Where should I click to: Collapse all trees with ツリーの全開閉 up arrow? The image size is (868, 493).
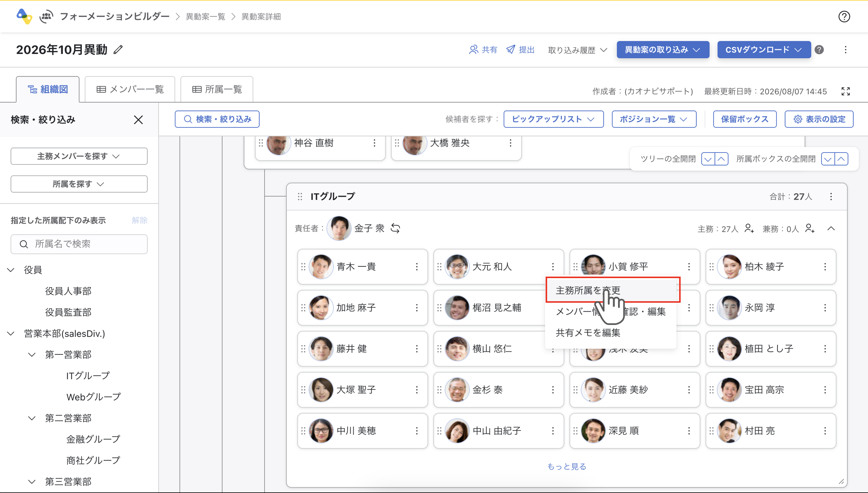tap(722, 159)
